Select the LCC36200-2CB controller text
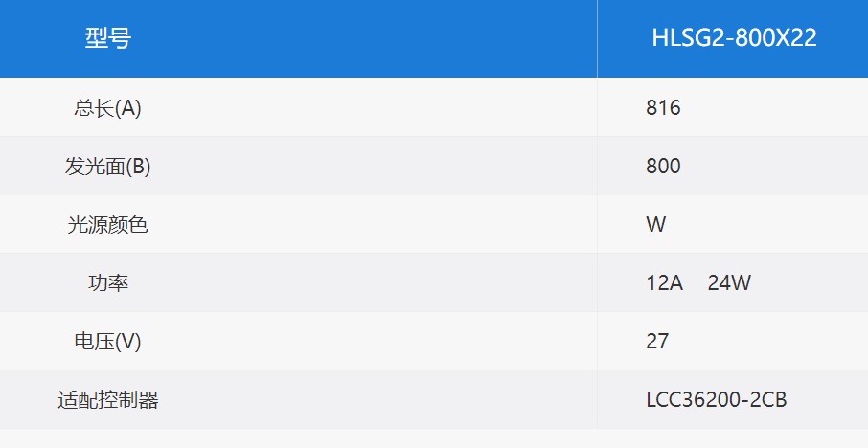 point(717,400)
